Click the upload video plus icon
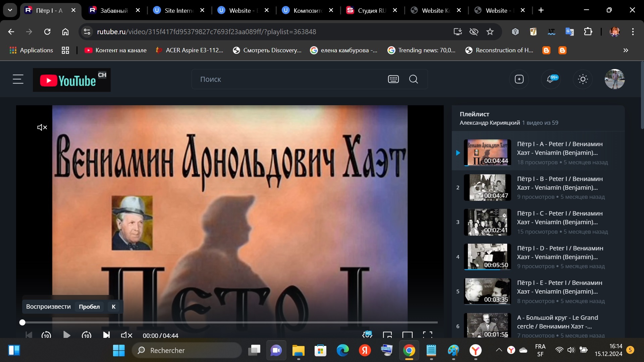 (519, 79)
